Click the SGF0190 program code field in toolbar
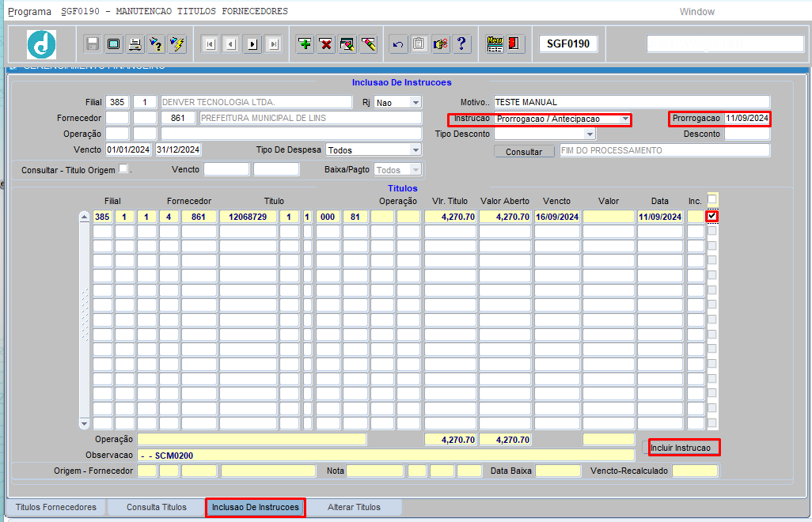The height and width of the screenshot is (522, 812). pyautogui.click(x=568, y=44)
